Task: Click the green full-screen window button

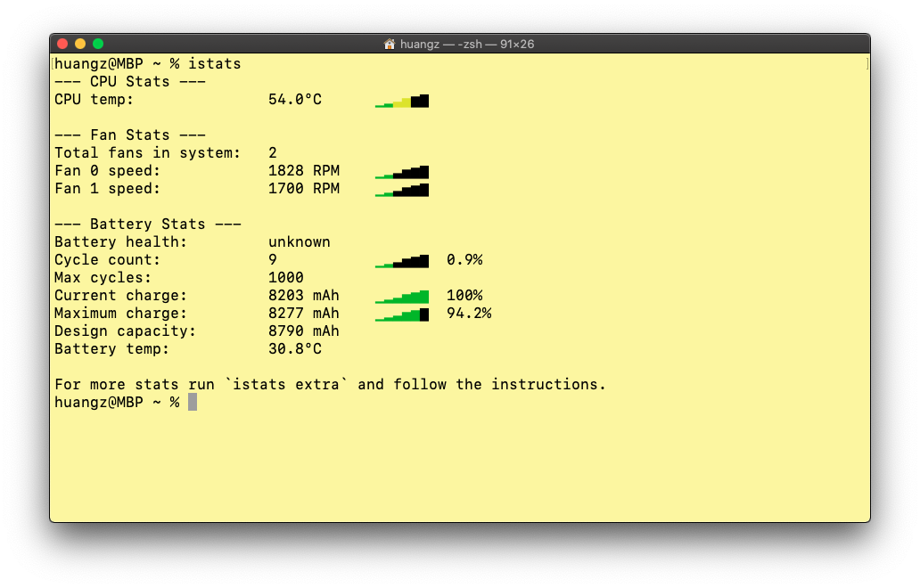Action: coord(98,44)
